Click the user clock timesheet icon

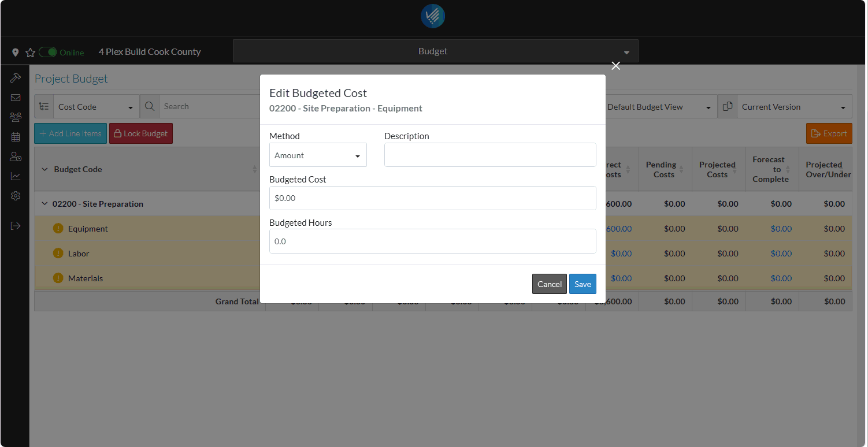(16, 157)
